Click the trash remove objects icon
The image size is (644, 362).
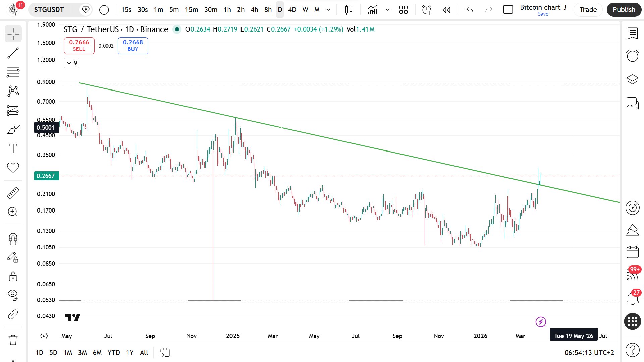(13, 340)
